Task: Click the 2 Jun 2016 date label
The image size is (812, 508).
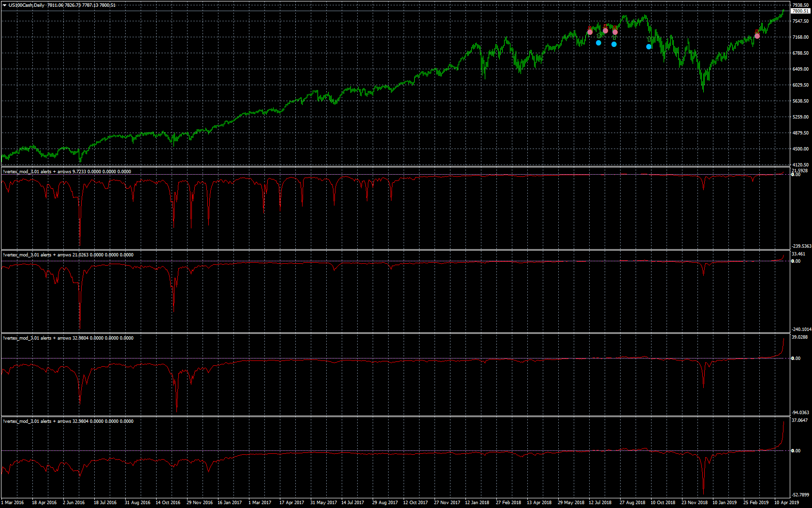Action: (73, 503)
